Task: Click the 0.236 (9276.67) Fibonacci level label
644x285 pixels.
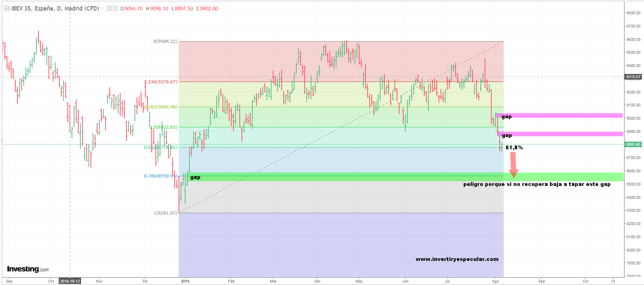Action: [161, 82]
